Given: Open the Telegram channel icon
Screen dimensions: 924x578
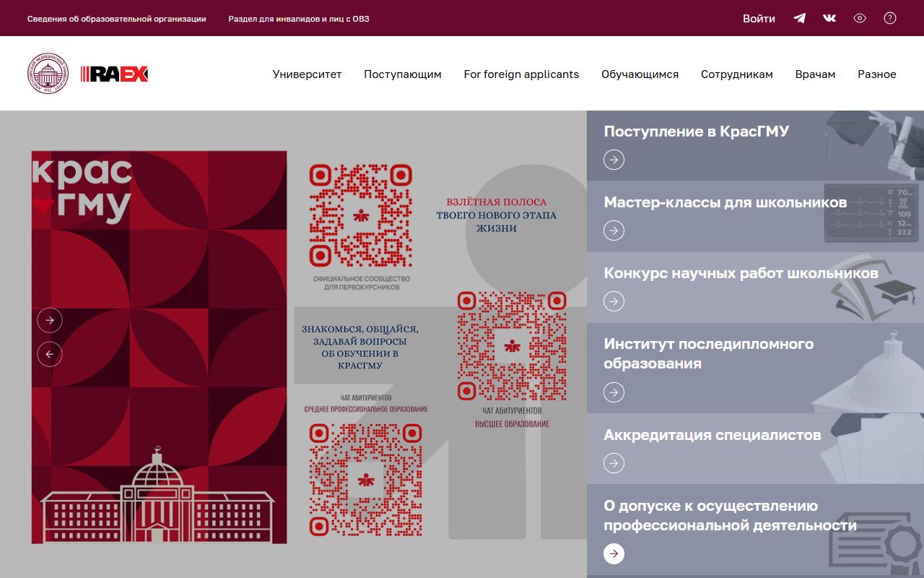Looking at the screenshot, I should point(799,18).
